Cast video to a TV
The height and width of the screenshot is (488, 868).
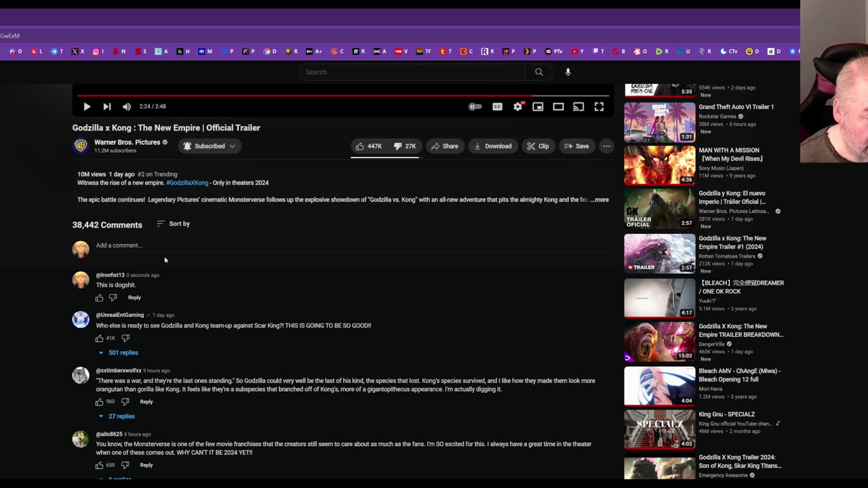(578, 106)
